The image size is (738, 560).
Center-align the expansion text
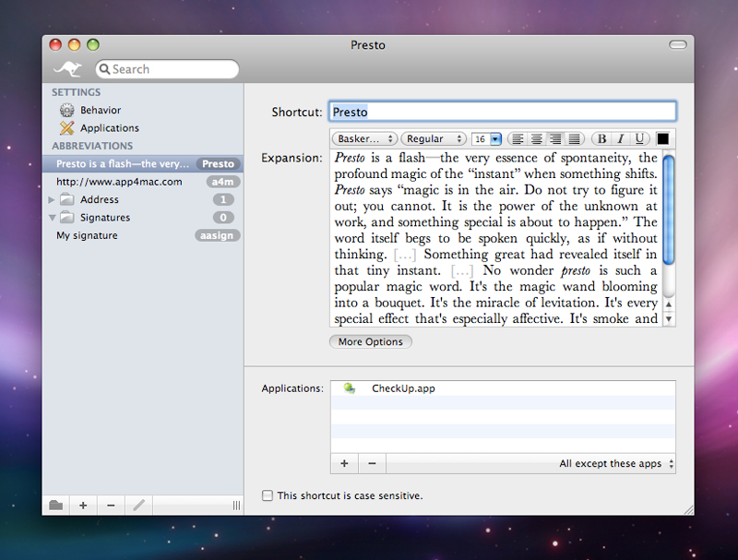tap(537, 138)
